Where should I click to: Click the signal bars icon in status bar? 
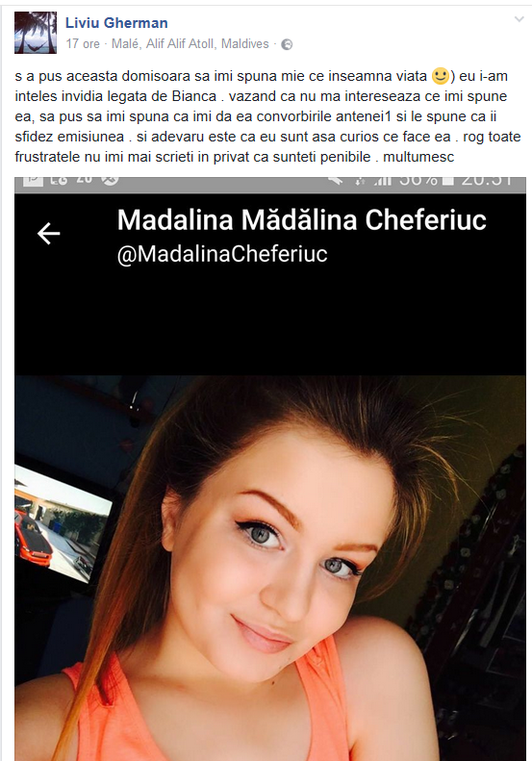pyautogui.click(x=383, y=181)
